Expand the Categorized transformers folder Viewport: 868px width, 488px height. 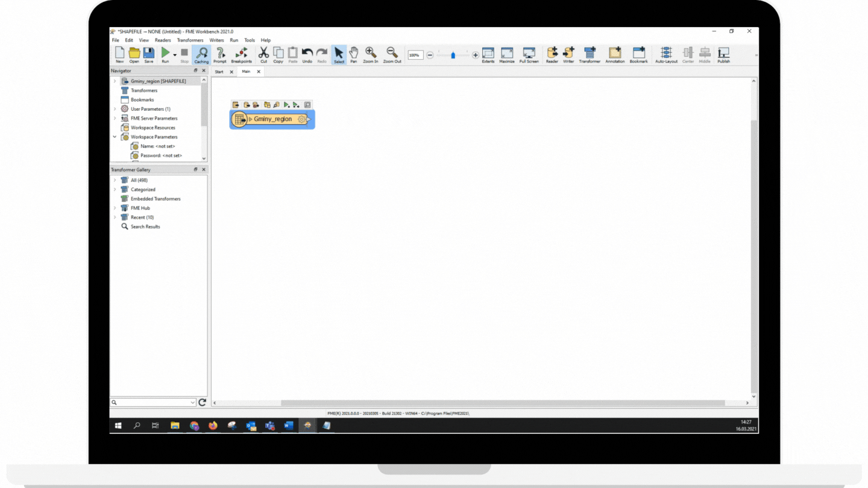pyautogui.click(x=115, y=189)
